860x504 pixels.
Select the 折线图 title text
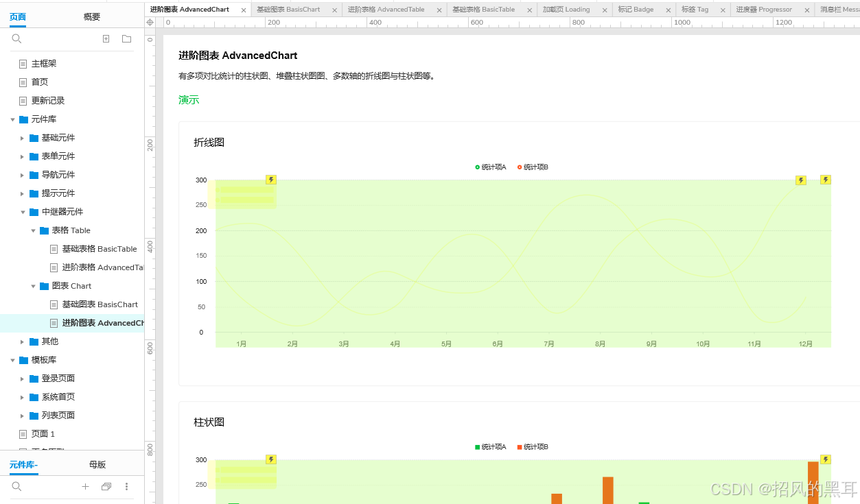209,143
